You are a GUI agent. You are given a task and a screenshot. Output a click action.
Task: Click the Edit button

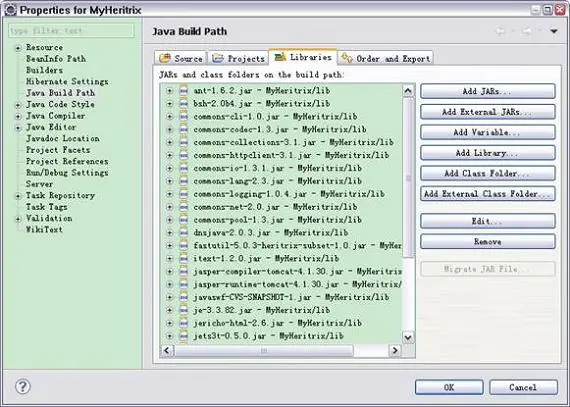(488, 221)
